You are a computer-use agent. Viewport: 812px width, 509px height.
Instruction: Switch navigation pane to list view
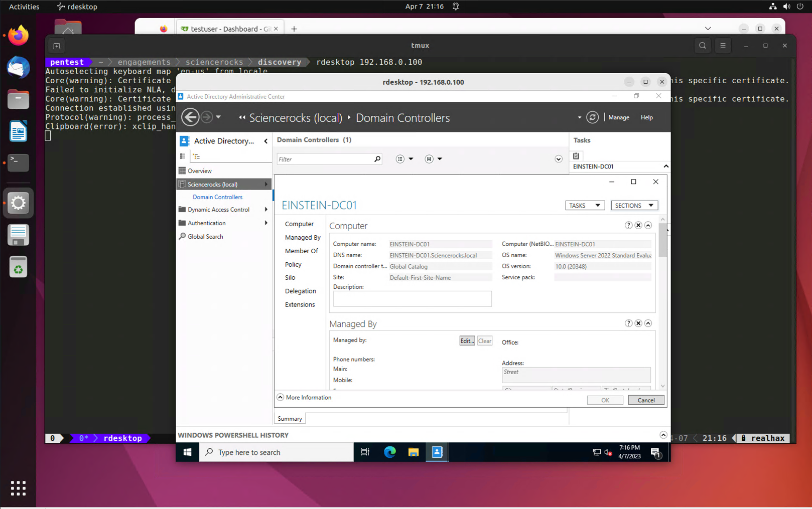[183, 156]
